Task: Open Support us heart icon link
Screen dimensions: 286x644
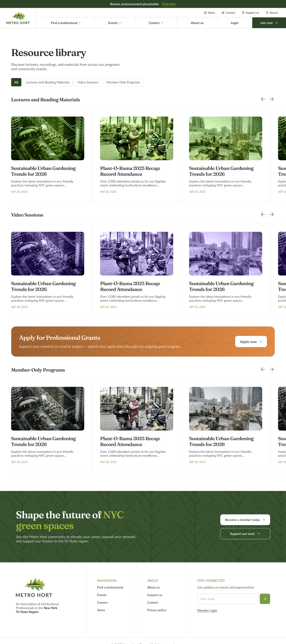Action: (x=250, y=13)
